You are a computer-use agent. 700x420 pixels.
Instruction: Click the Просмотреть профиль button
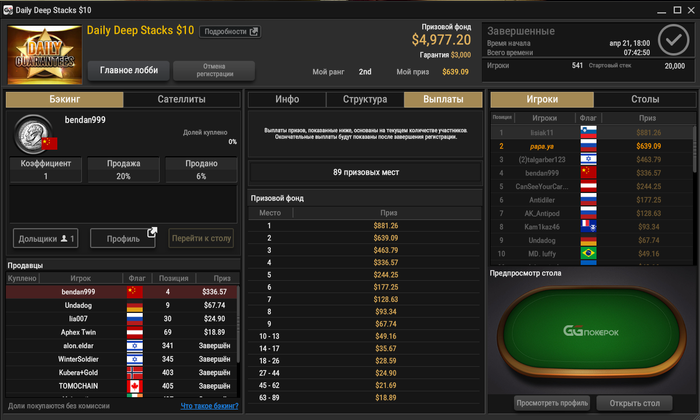point(552,403)
